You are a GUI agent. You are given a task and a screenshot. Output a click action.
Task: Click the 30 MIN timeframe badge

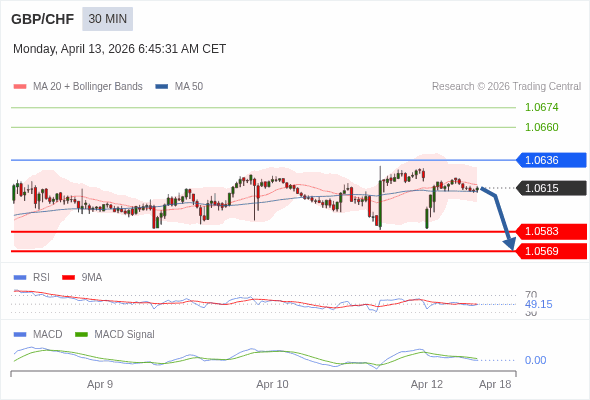tap(108, 19)
